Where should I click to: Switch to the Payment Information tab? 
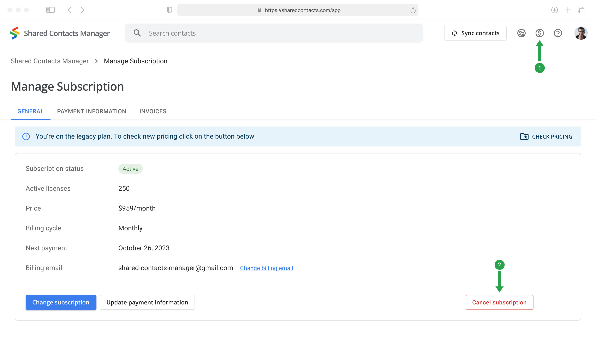(x=91, y=111)
